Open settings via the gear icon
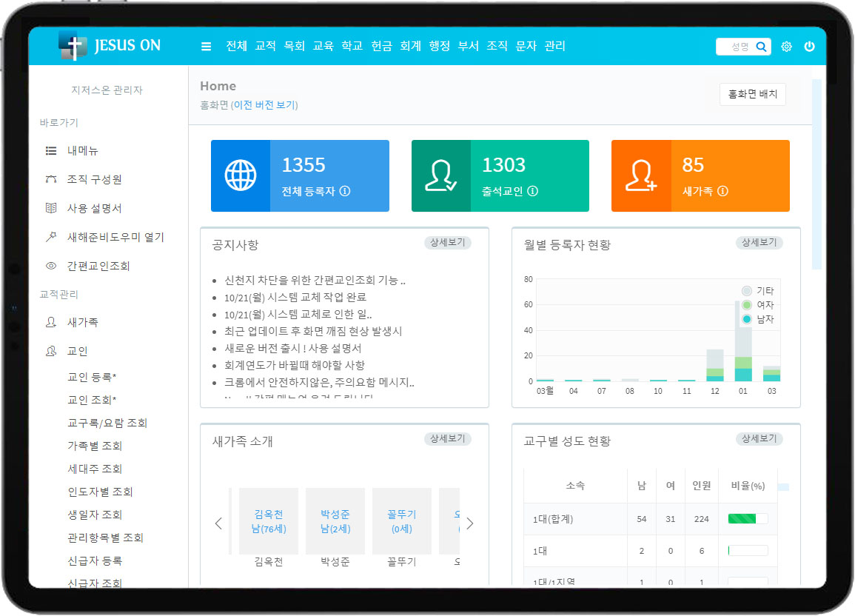The image size is (855, 616). [786, 47]
